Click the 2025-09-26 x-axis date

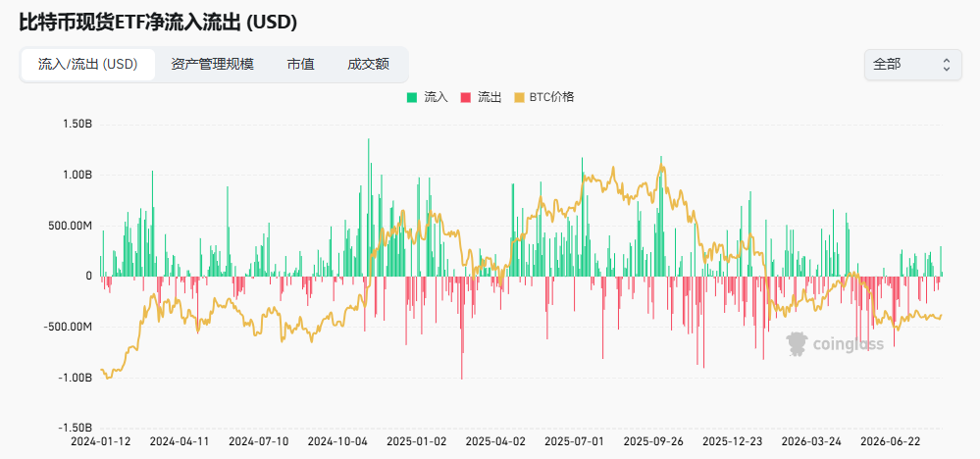[653, 441]
